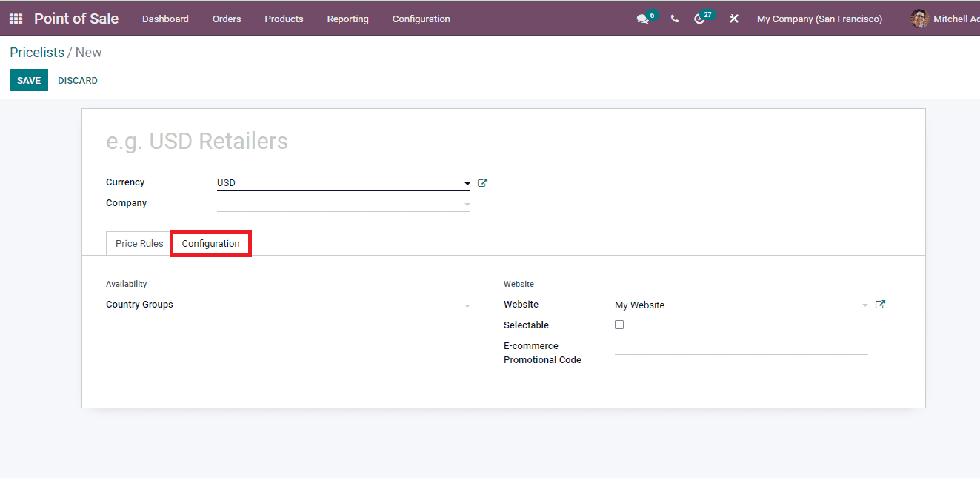Discard the pricelist changes

click(x=78, y=80)
